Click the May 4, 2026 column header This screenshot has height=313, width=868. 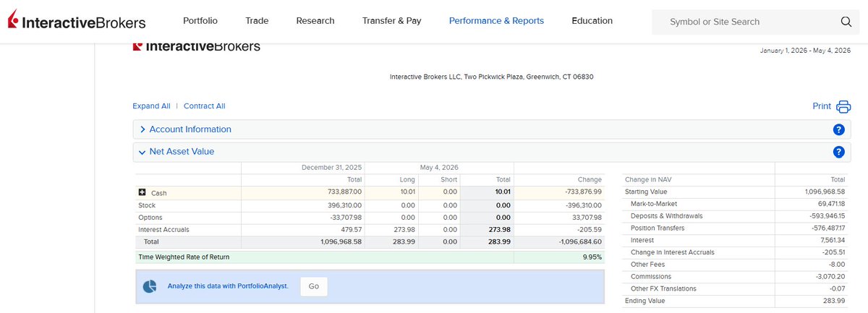439,168
